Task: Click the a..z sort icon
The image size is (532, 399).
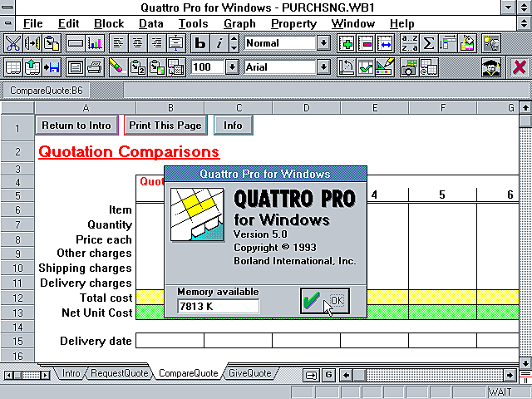Action: [410, 43]
